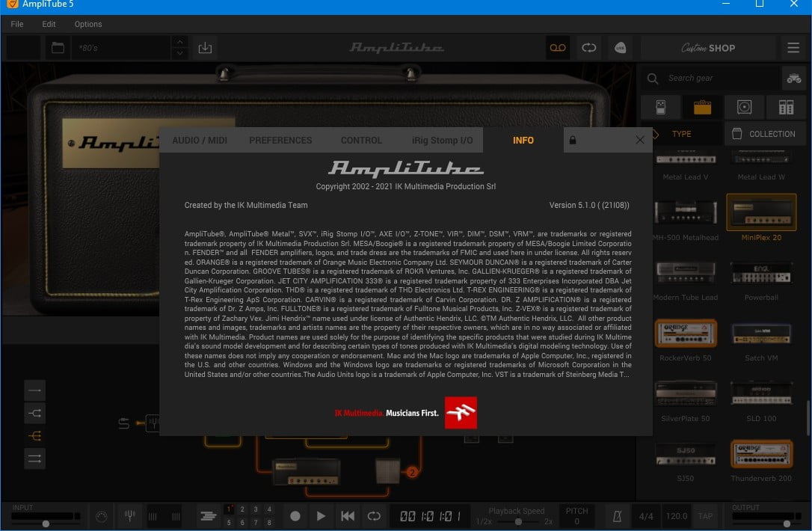Select recorder track 1
Viewport: 812px width, 531px height.
229,509
